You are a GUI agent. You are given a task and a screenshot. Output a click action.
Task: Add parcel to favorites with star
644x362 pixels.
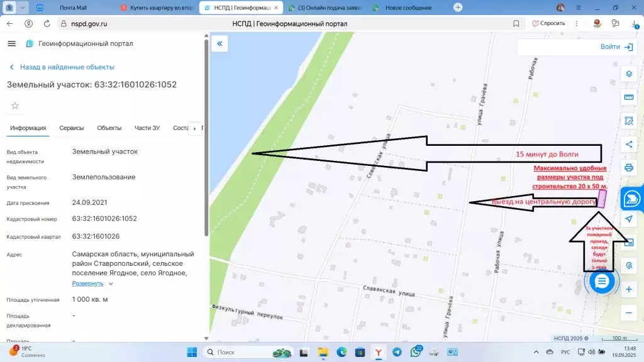click(15, 106)
